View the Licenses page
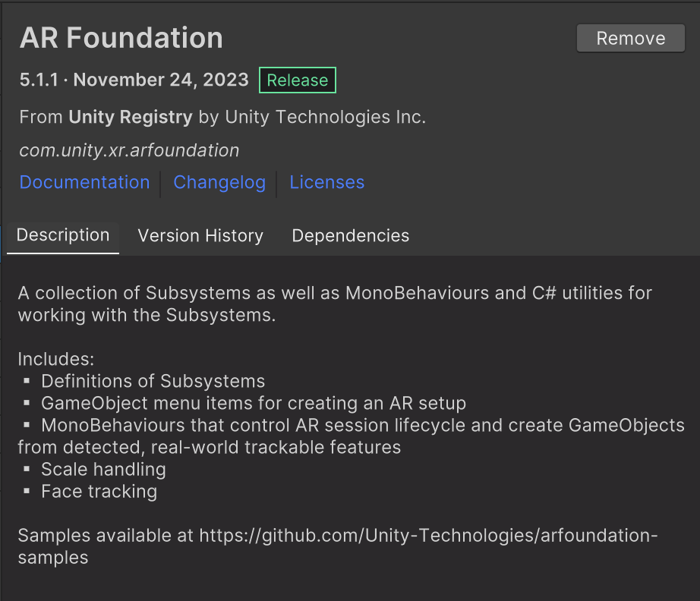Viewport: 700px width, 601px height. (x=326, y=182)
